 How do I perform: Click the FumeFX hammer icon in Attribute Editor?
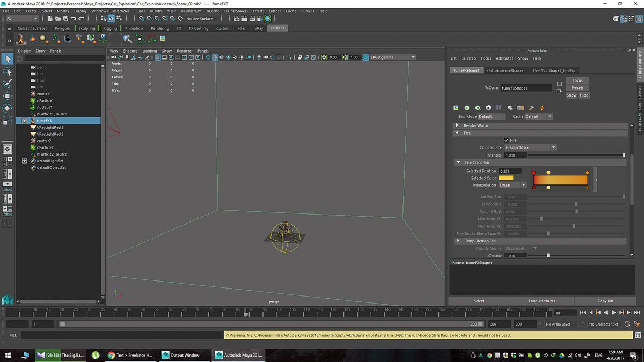(x=531, y=108)
